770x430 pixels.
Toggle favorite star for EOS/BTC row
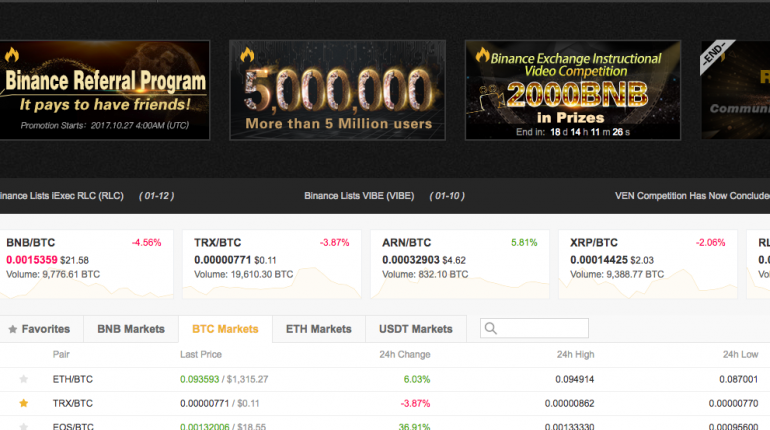click(24, 426)
